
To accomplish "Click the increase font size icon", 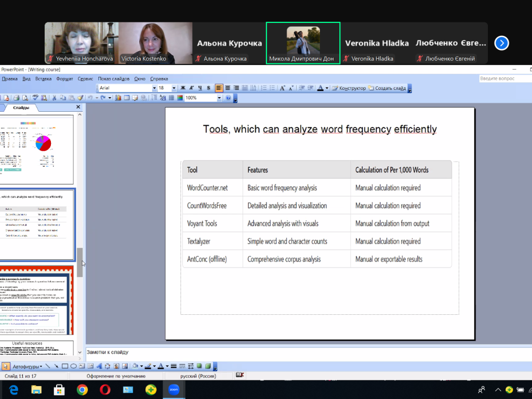I will [282, 88].
